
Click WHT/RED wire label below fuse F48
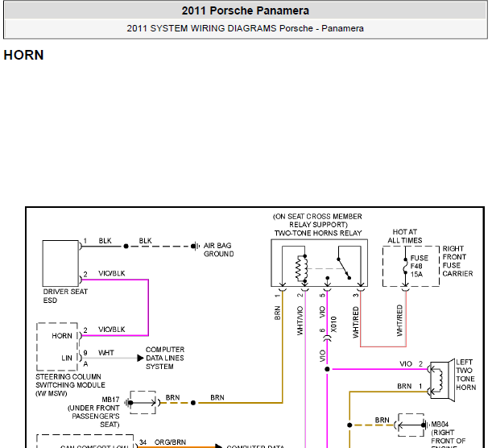coord(399,321)
